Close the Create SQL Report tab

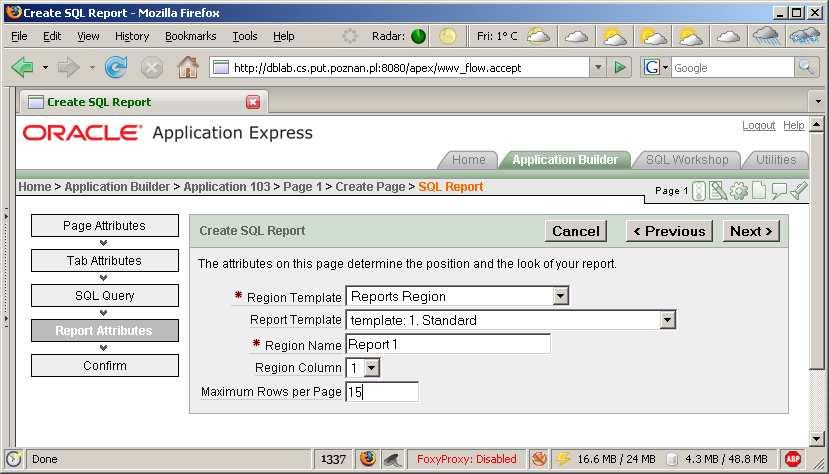click(253, 102)
